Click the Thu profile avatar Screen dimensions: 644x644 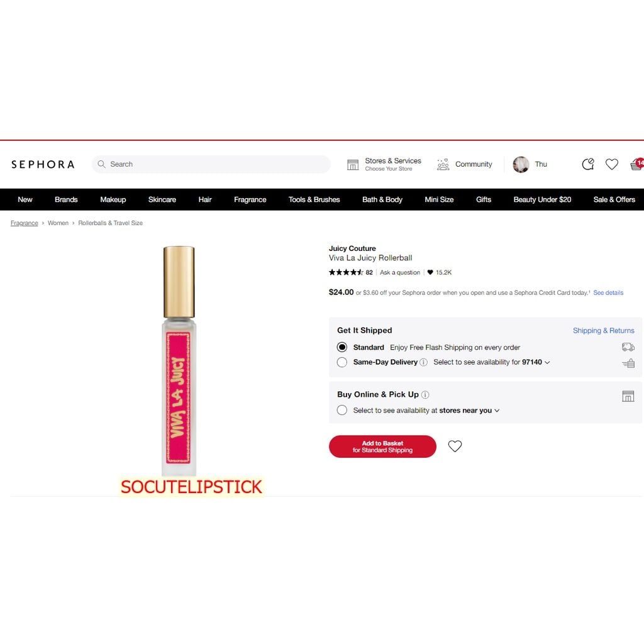(x=521, y=164)
